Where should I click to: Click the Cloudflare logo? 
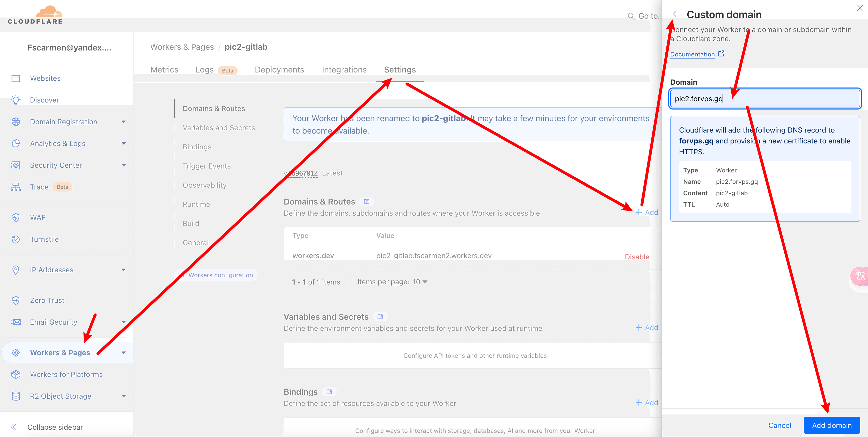(35, 15)
